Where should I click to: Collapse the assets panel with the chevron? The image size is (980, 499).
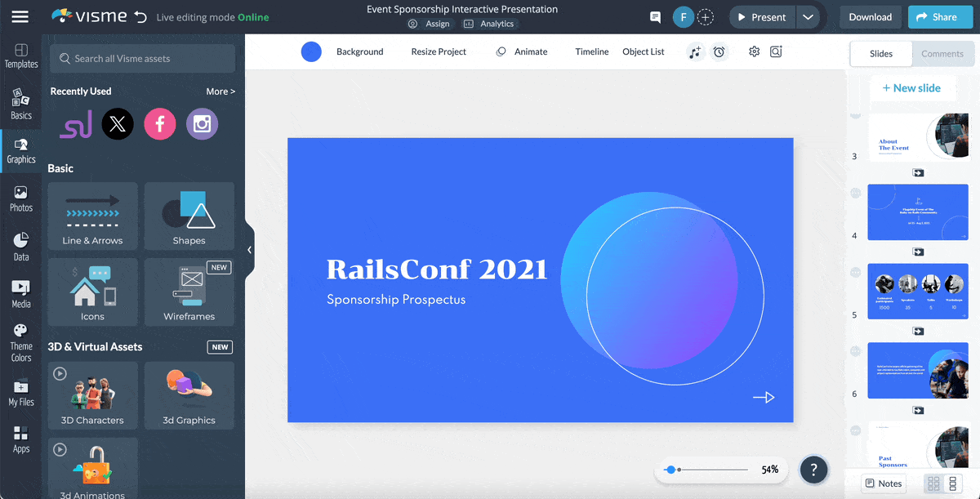[250, 250]
